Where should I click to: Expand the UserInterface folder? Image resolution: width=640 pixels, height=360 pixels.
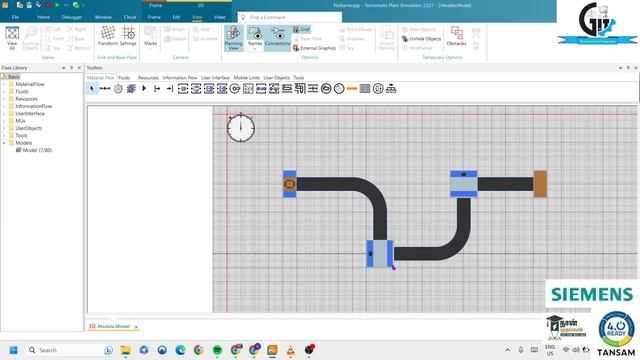coord(4,113)
